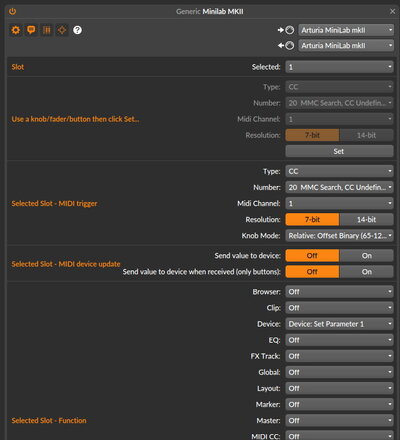Click the vertical sliders mixer icon
This screenshot has height=440, width=400.
(x=47, y=30)
